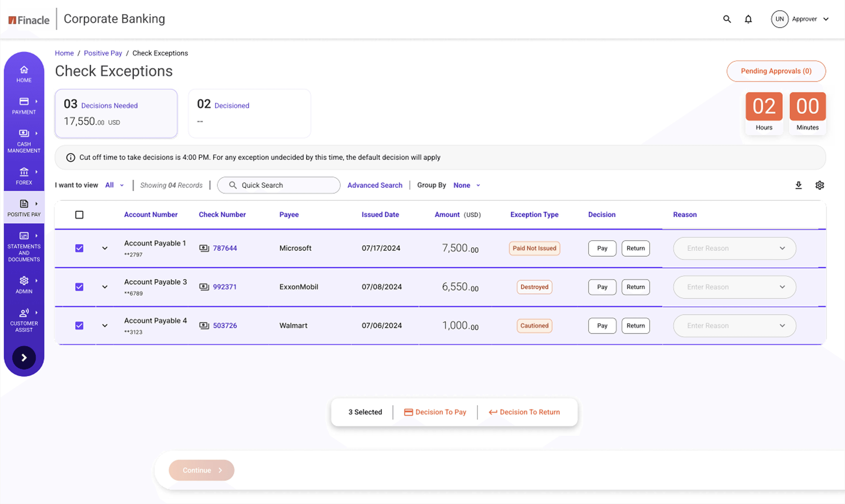This screenshot has width=845, height=504.
Task: Open Customer Assist sidebar section
Action: (24, 320)
